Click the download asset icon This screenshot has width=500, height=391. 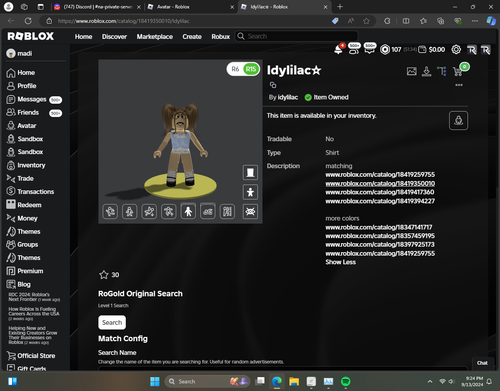coord(426,71)
